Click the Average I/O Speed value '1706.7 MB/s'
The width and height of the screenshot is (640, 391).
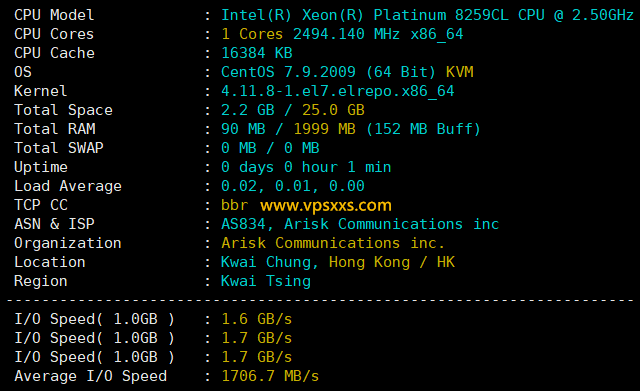click(x=270, y=376)
